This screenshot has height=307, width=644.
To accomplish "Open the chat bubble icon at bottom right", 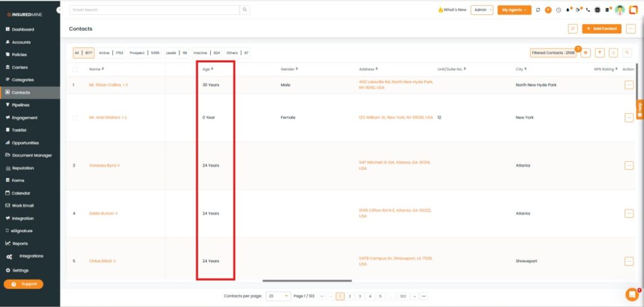I will click(x=631, y=294).
